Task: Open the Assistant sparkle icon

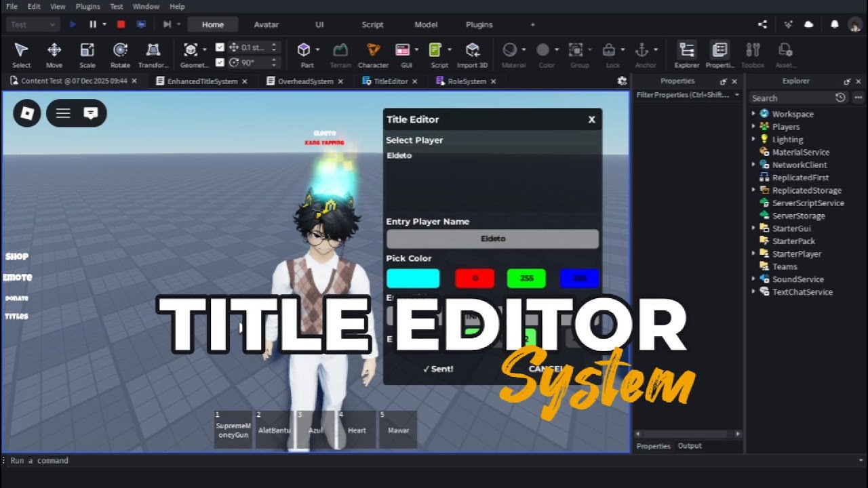Action: tap(787, 24)
